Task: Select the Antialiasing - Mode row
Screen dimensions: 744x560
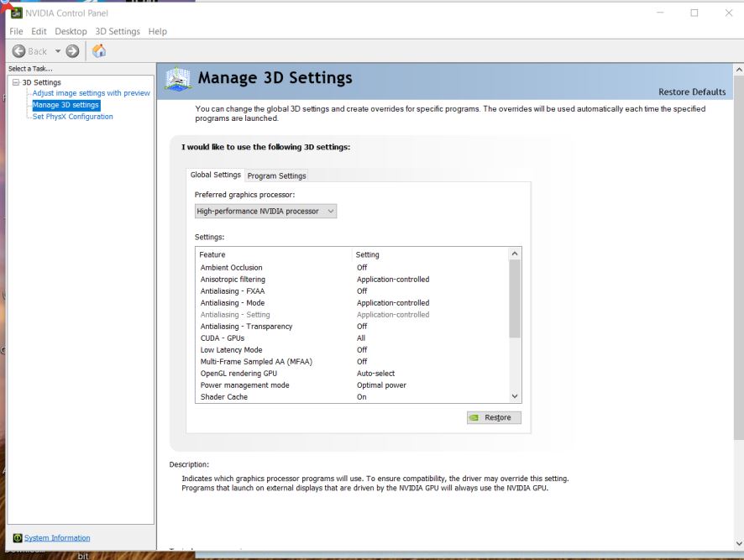Action: pyautogui.click(x=352, y=303)
